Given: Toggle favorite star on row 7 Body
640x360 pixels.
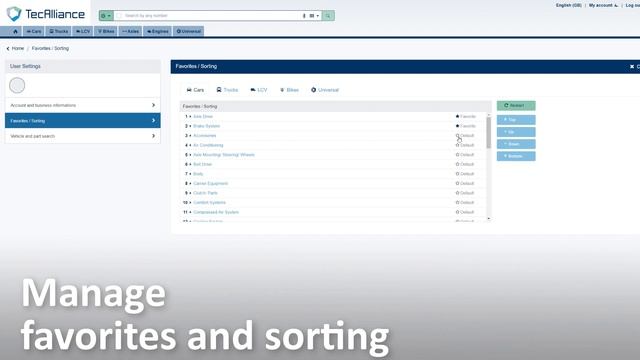Looking at the screenshot, I should coord(458,174).
